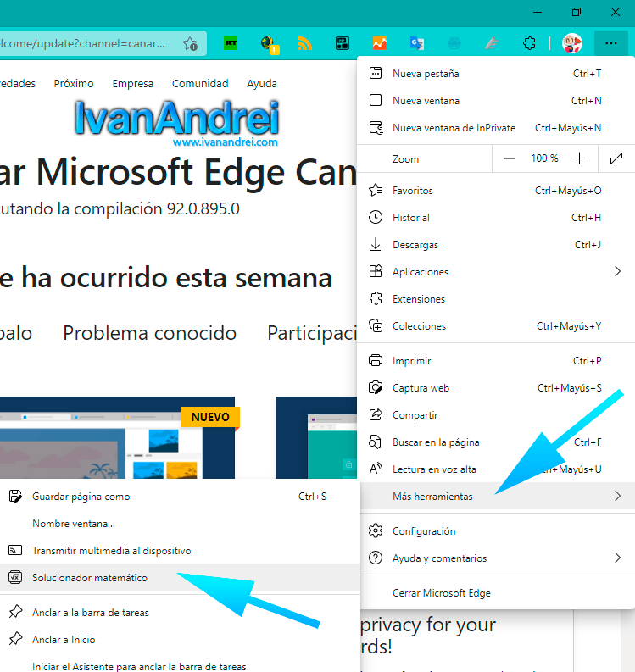
Task: Click the add to favorites star icon
Action: pyautogui.click(x=190, y=44)
